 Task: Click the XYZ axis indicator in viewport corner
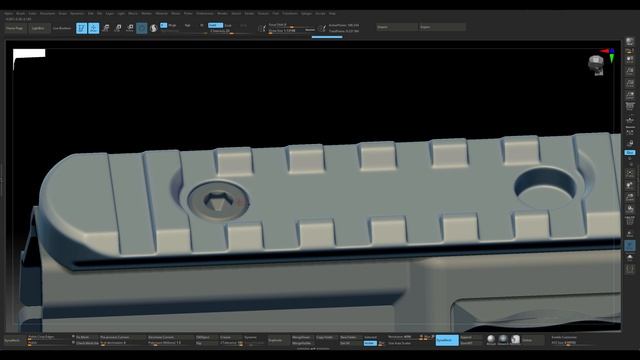pyautogui.click(x=609, y=54)
